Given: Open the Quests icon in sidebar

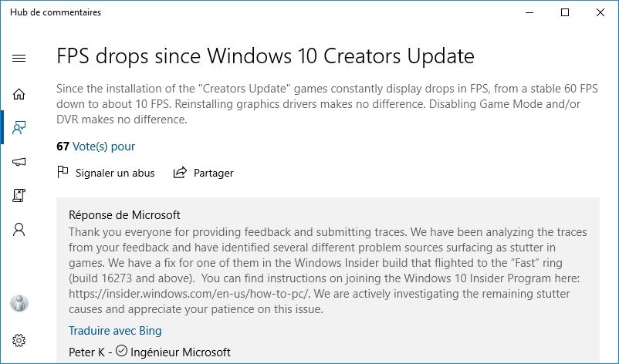Looking at the screenshot, I should [x=19, y=196].
